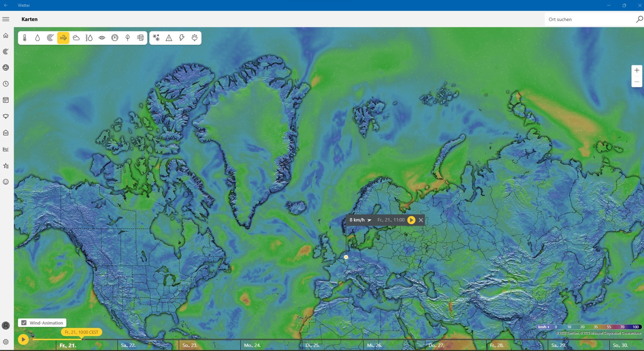644x351 pixels.
Task: Select the temperature map layer
Action: pos(25,38)
